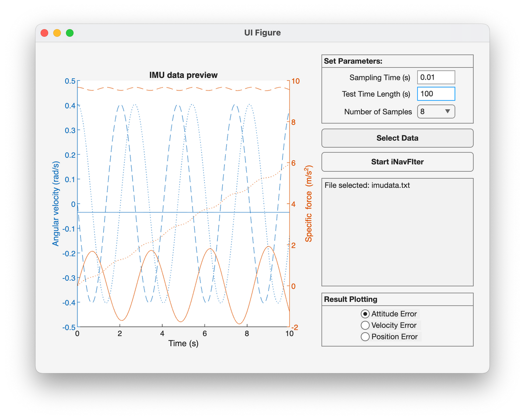
Task: Click the Time (s) axis label
Action: [183, 344]
